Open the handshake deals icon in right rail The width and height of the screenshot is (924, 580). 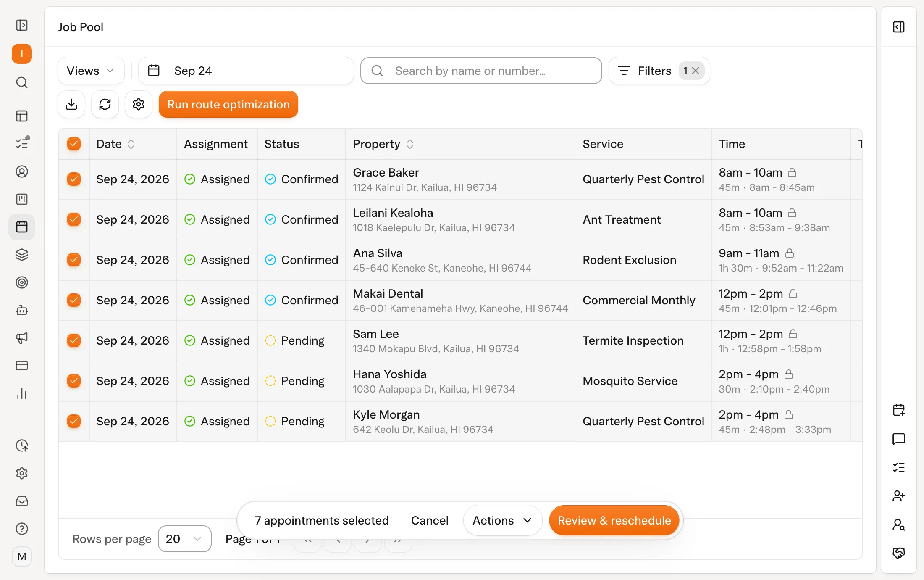899,553
